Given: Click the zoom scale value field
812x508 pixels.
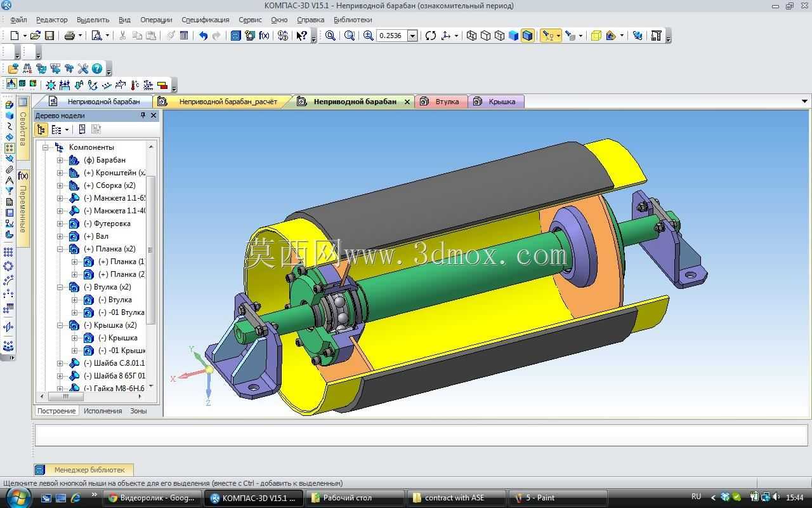Looking at the screenshot, I should point(391,36).
